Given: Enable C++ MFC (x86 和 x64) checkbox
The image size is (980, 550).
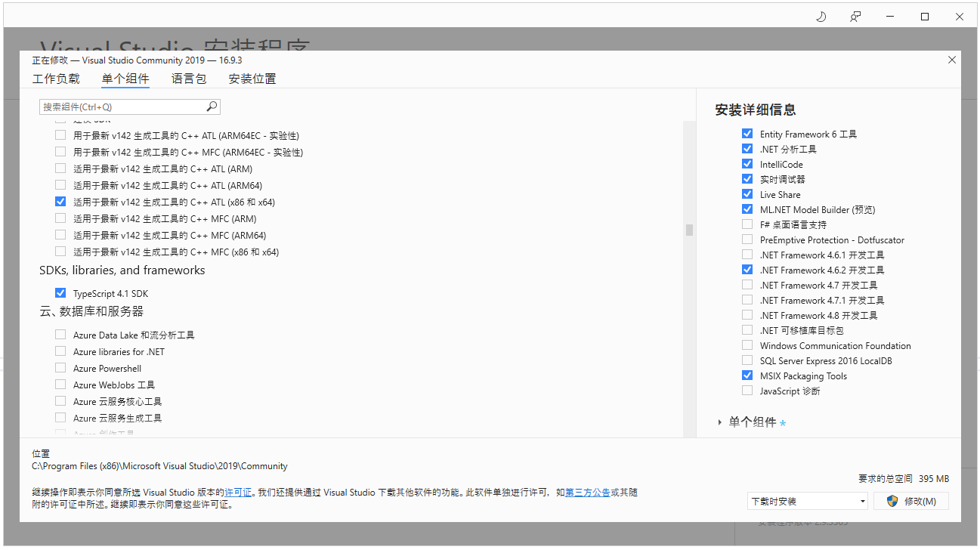Looking at the screenshot, I should click(x=60, y=252).
